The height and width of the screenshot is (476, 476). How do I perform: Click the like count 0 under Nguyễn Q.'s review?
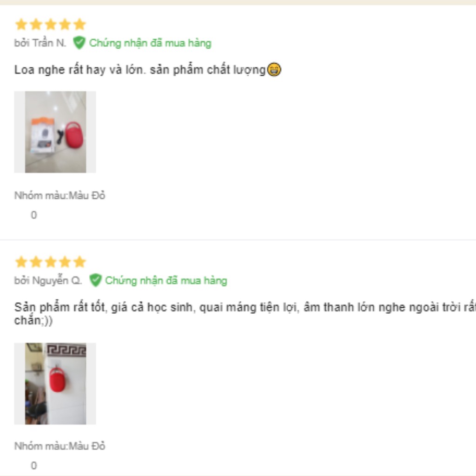(33, 465)
